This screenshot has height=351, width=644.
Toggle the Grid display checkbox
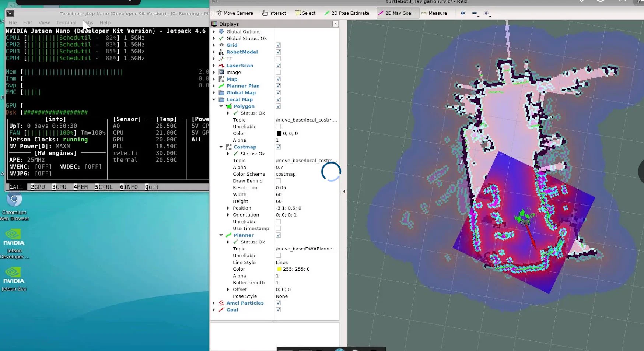point(278,45)
